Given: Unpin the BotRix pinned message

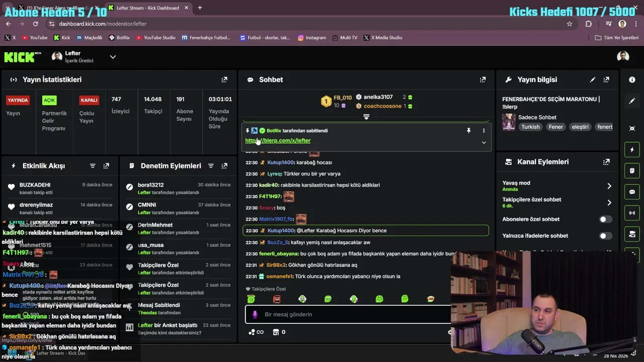Looking at the screenshot, I should click(x=468, y=131).
